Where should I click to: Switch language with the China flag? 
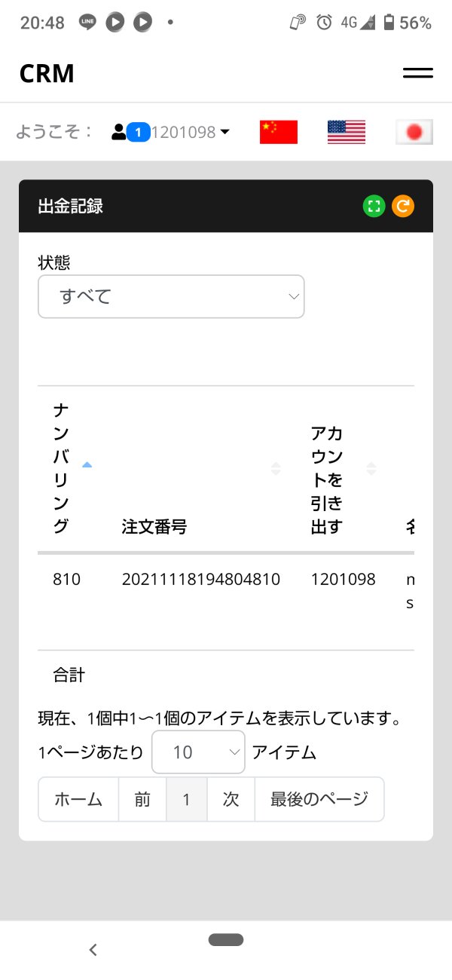(279, 132)
